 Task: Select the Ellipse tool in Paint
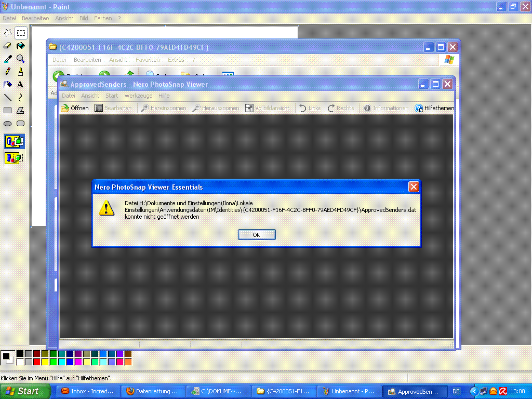pos(7,123)
